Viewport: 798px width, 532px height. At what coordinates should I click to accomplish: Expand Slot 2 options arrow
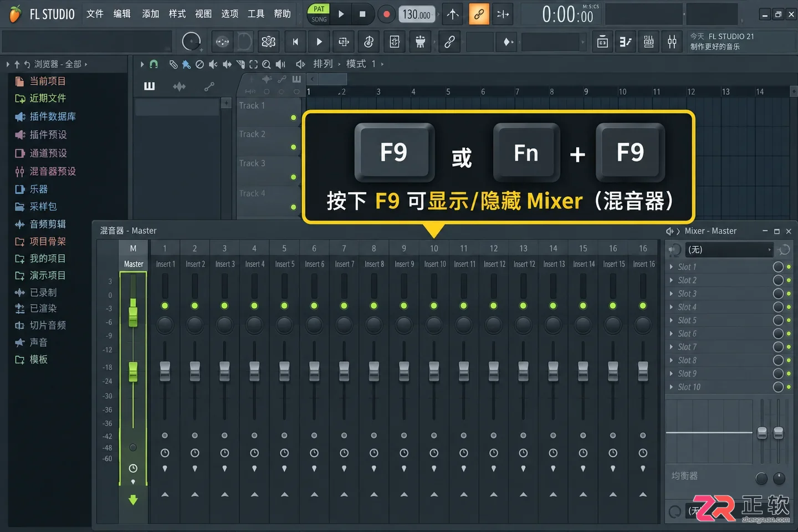click(x=671, y=280)
